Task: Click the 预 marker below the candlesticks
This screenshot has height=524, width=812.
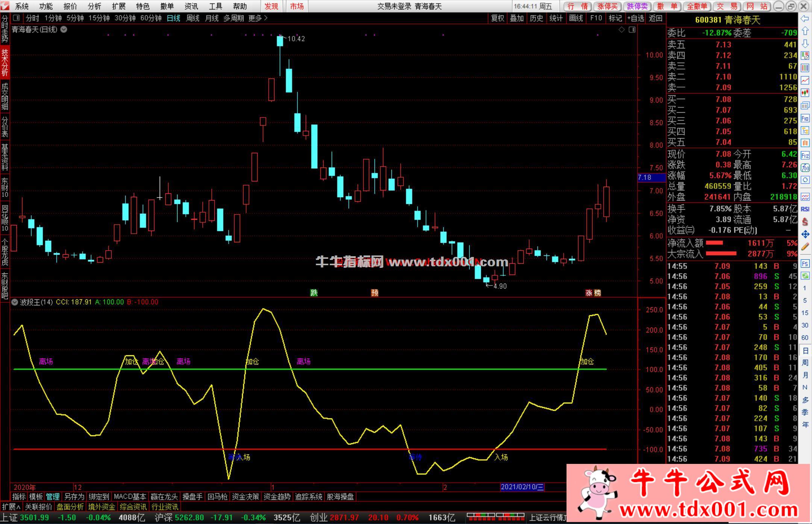Action: coord(375,293)
